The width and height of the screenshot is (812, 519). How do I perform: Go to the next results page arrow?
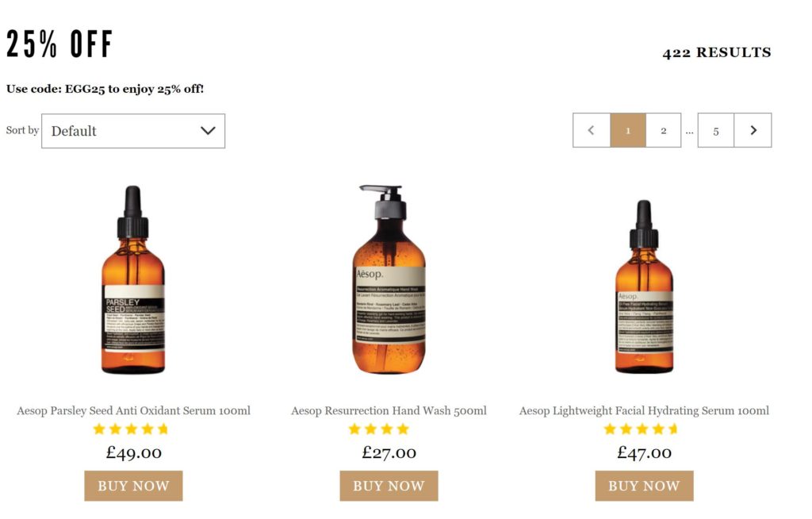coord(753,131)
